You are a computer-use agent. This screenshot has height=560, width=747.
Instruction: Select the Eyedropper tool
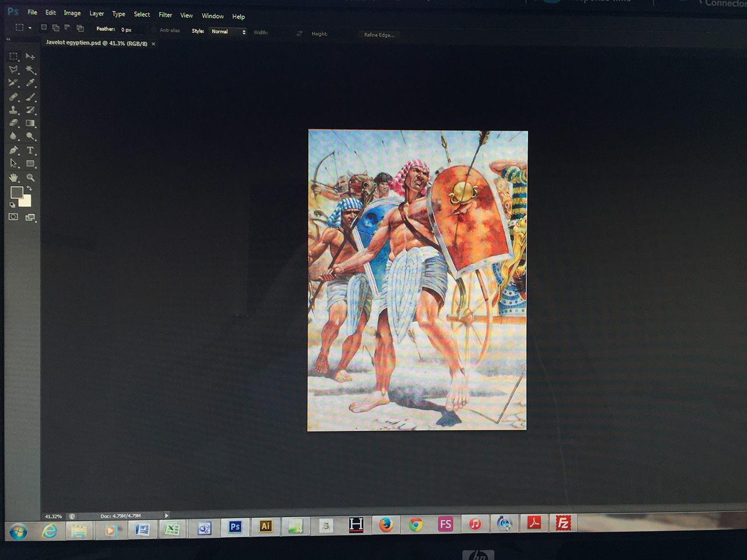[x=30, y=83]
